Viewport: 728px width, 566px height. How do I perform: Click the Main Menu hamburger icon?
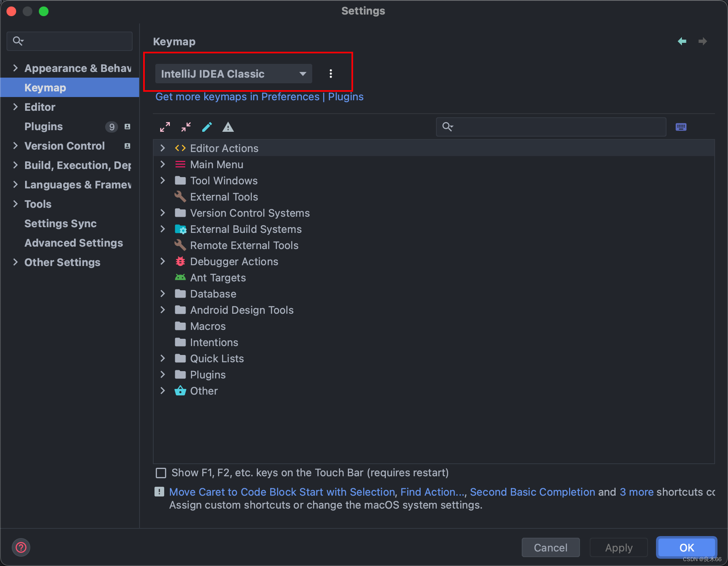click(x=180, y=165)
